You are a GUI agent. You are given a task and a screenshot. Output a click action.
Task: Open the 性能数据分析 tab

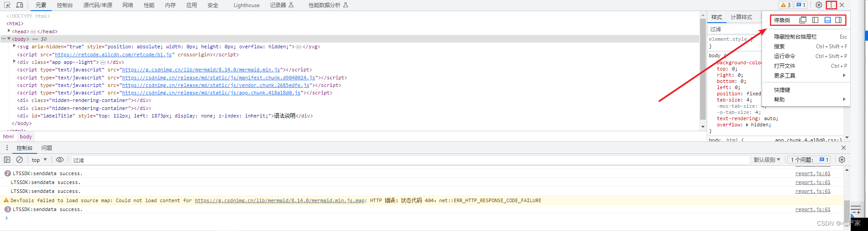coord(328,5)
